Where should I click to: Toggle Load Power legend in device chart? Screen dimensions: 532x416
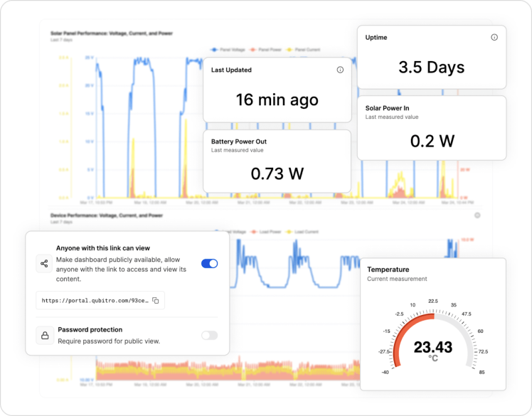point(266,232)
